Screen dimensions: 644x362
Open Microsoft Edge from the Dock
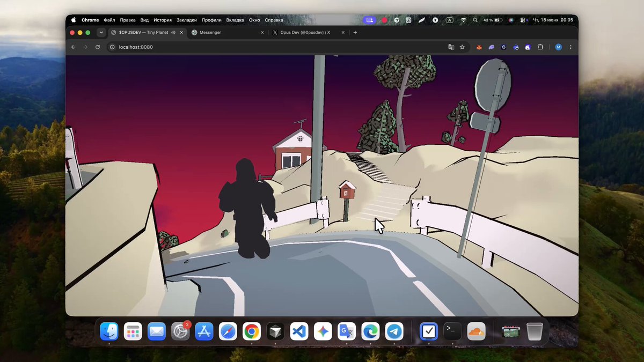point(370,331)
